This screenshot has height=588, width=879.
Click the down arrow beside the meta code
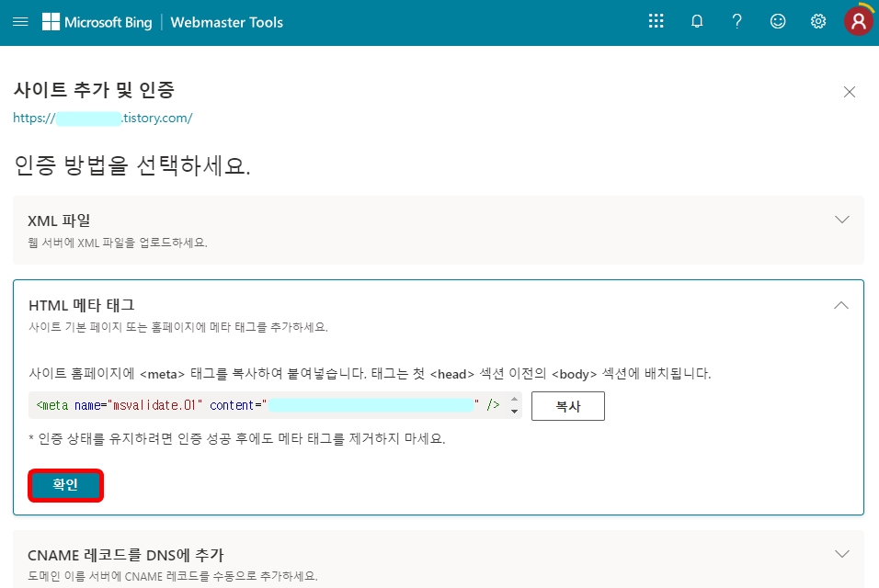click(x=513, y=411)
